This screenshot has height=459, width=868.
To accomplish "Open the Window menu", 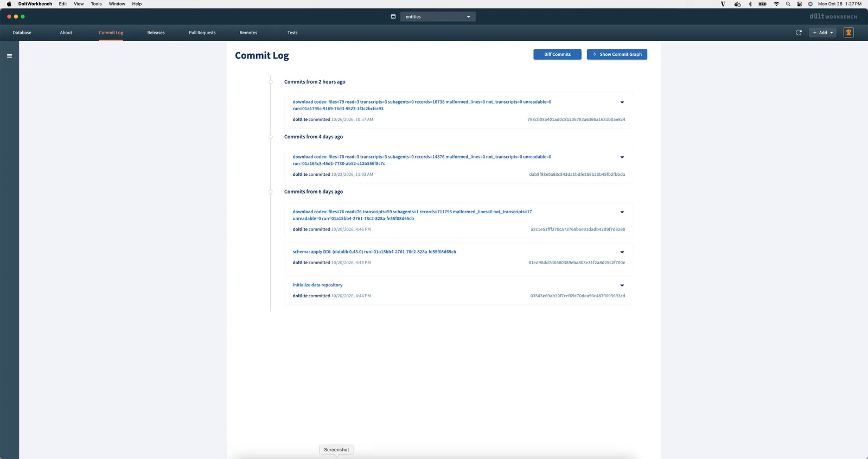I will coord(117,4).
